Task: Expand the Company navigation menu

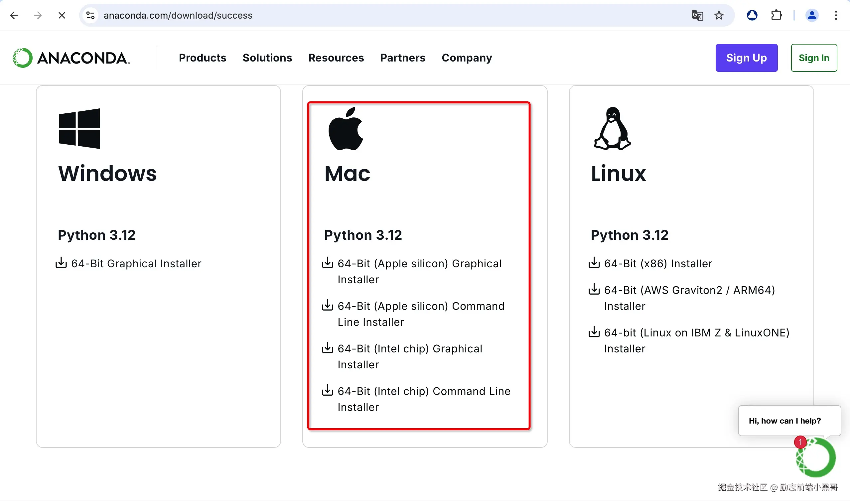Action: click(x=467, y=58)
